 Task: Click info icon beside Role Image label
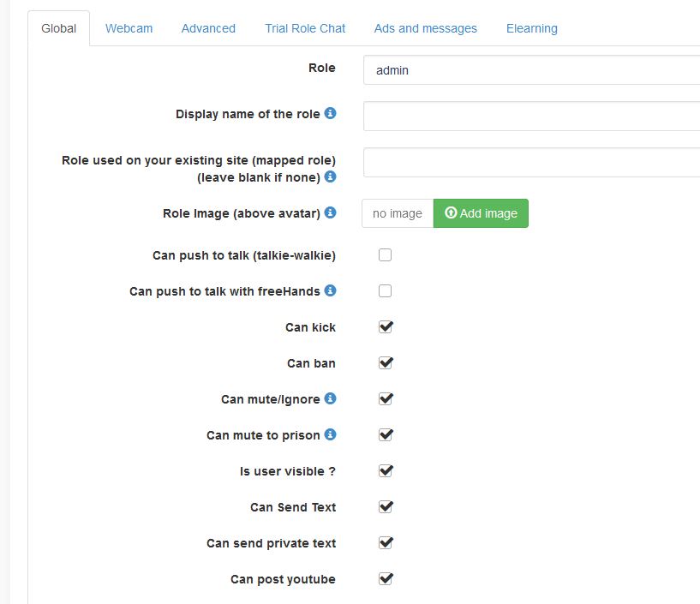[x=330, y=213]
